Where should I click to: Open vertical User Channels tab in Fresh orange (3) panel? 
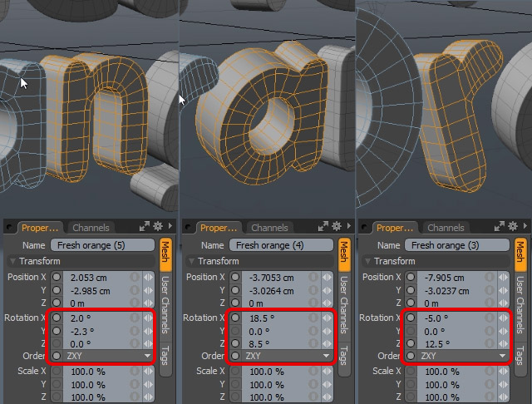click(x=520, y=304)
